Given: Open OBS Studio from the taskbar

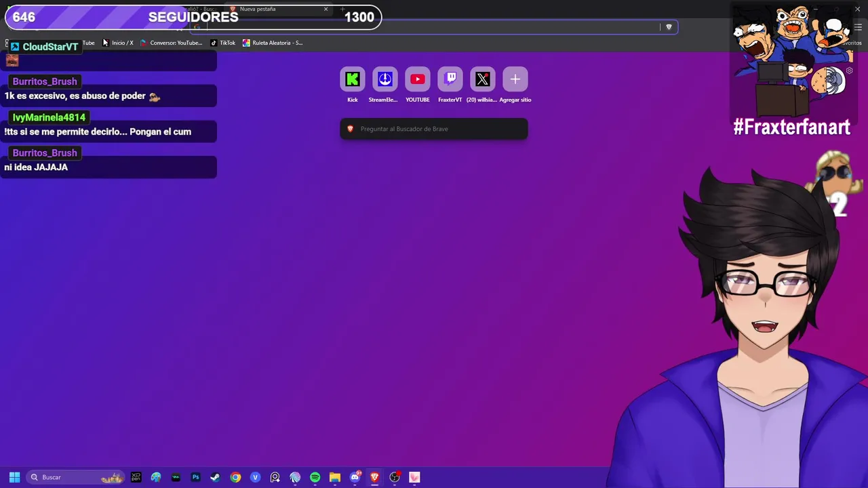Looking at the screenshot, I should click(x=395, y=477).
